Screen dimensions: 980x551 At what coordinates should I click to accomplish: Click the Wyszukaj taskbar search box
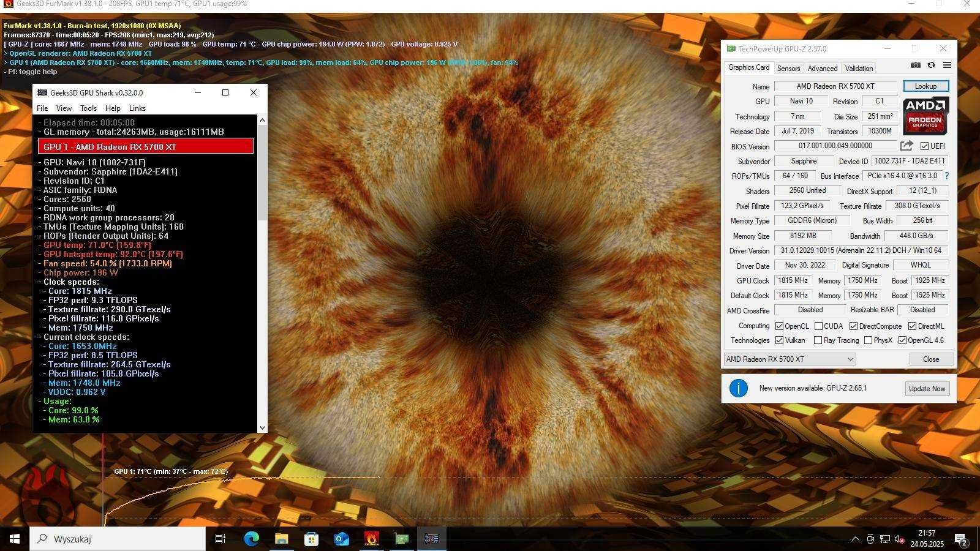[x=118, y=539]
